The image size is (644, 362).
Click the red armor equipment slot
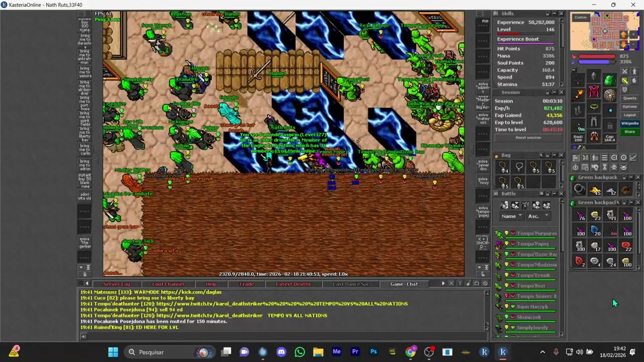pos(594,91)
